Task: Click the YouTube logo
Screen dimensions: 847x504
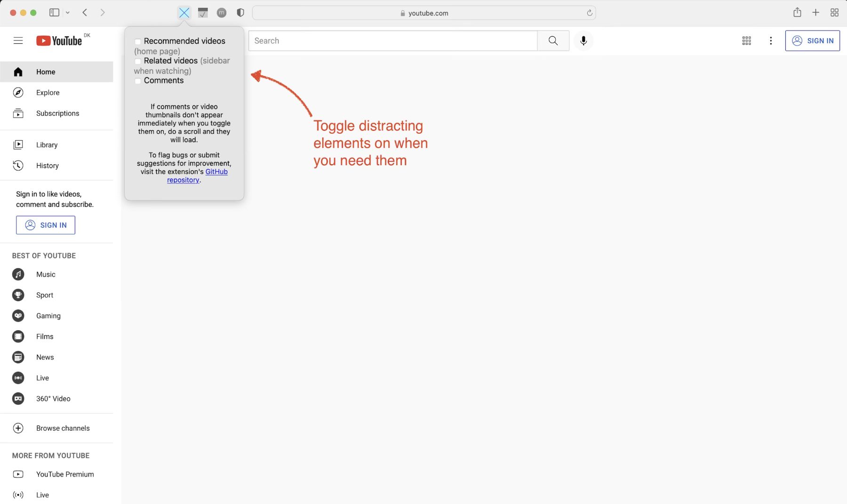Action: click(x=59, y=41)
